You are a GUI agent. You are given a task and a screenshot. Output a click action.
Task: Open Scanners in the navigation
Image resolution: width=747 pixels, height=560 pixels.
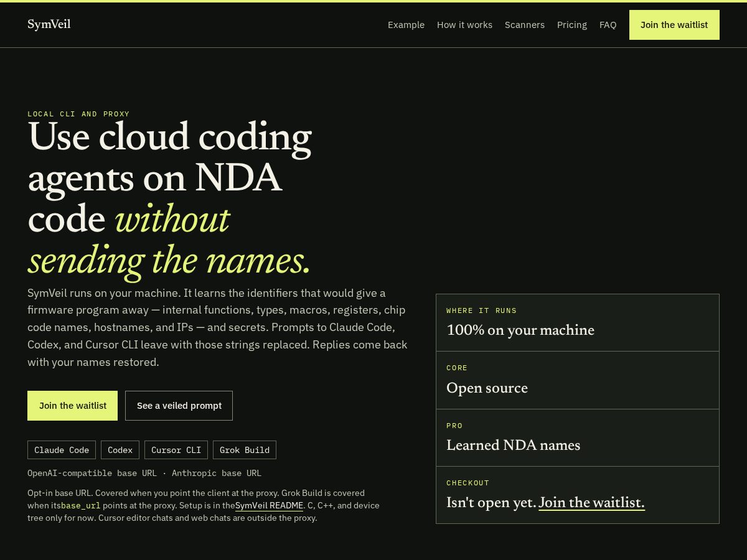[x=525, y=25]
